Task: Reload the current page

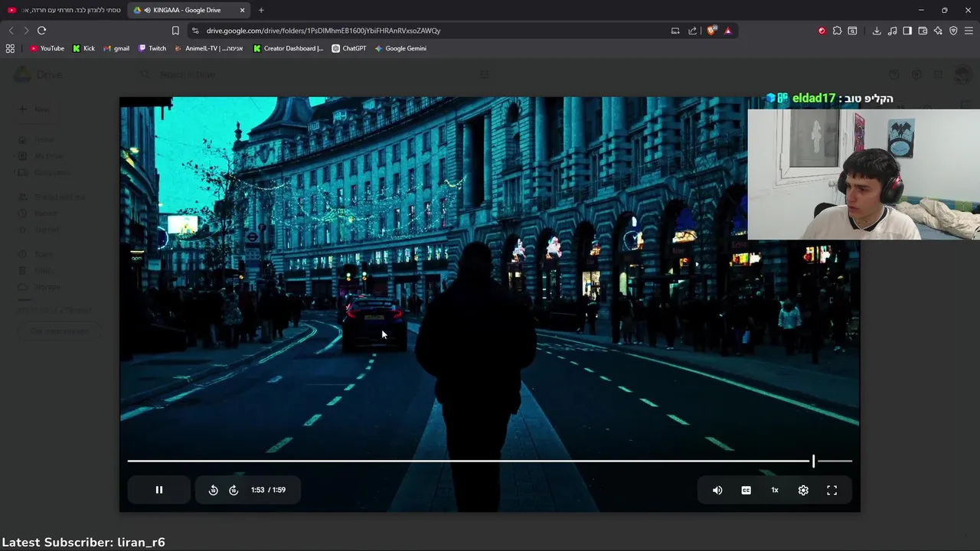Action: pos(41,31)
